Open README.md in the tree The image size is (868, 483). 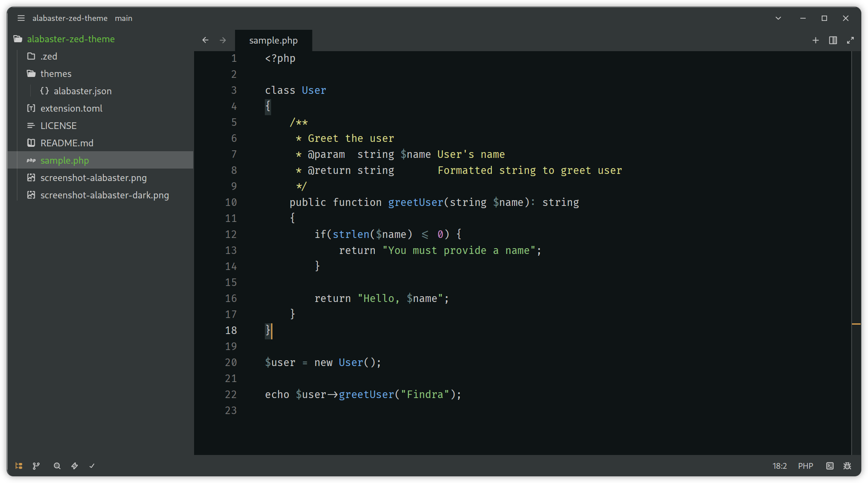click(x=100, y=143)
